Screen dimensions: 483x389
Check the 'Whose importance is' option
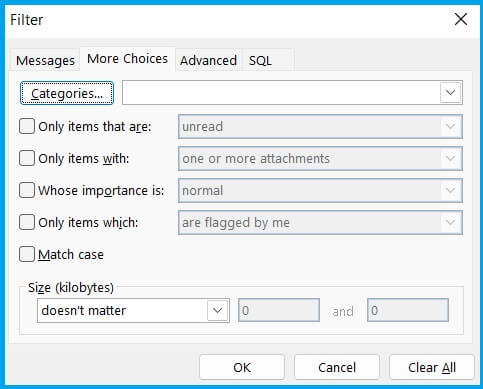[x=27, y=190]
